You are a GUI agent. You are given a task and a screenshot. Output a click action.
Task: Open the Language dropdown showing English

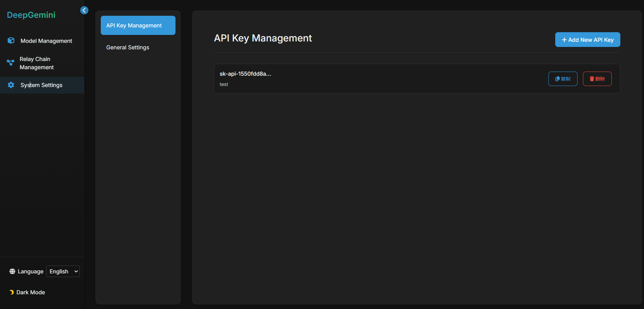point(63,271)
